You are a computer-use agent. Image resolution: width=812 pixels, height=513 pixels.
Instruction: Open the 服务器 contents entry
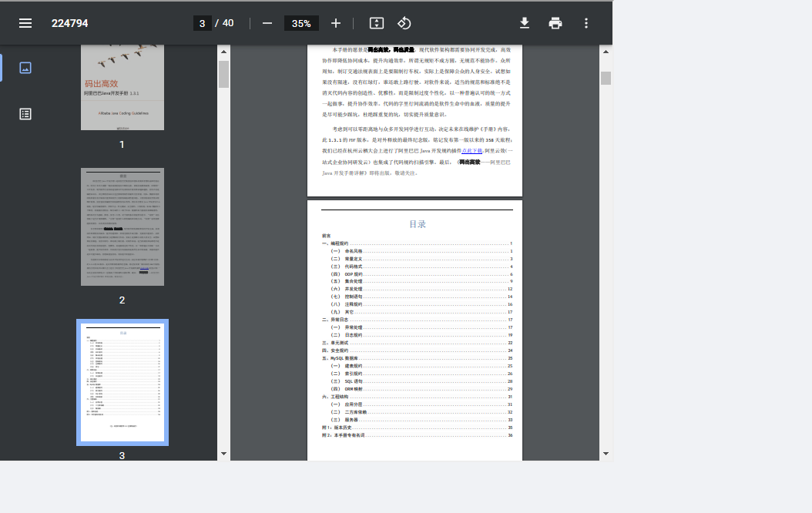point(421,420)
